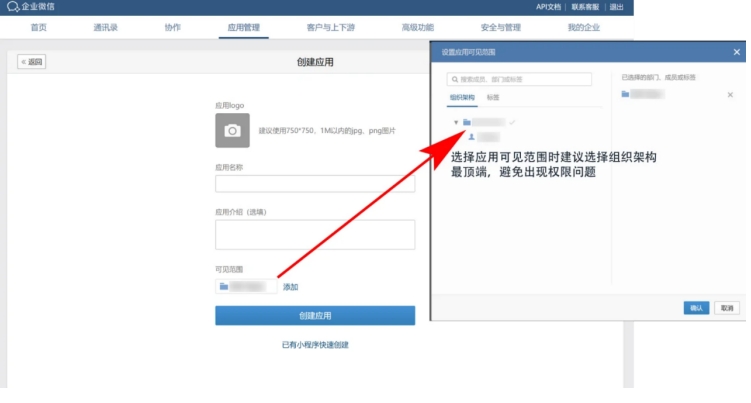Collapse the top-level organization tree node
Image resolution: width=751 pixels, height=403 pixels.
pyautogui.click(x=456, y=122)
